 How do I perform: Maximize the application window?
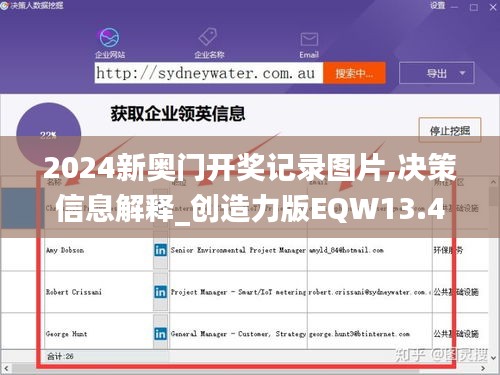pyautogui.click(x=474, y=7)
